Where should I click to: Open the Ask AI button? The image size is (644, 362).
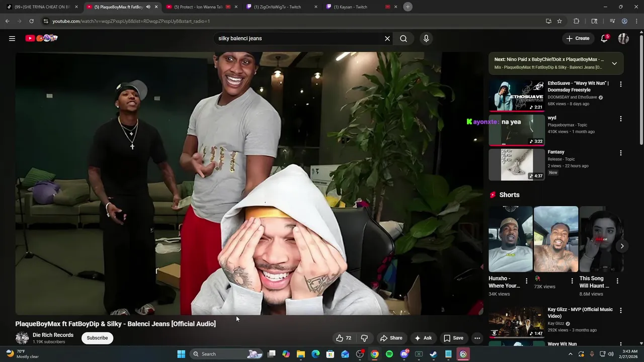click(423, 338)
